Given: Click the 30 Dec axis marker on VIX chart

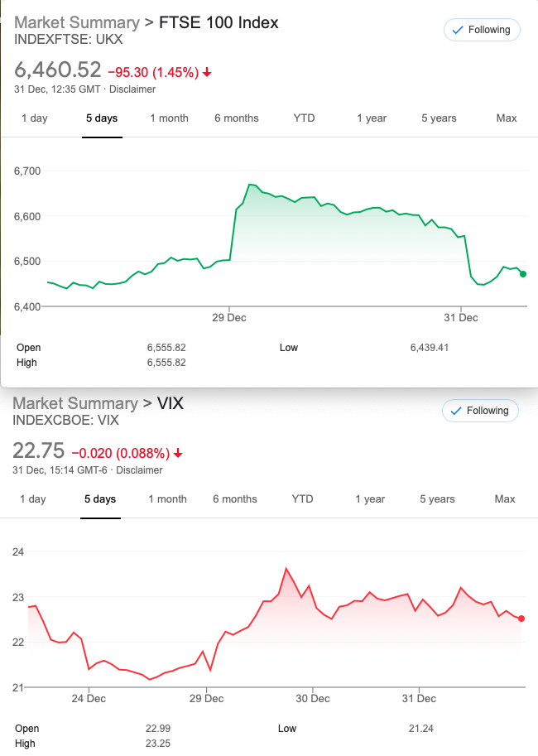Looking at the screenshot, I should coord(313,699).
